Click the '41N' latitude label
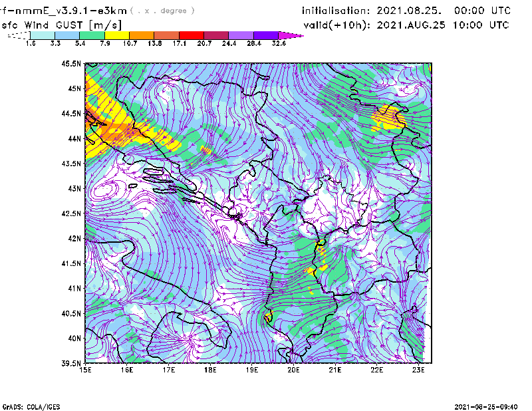Viewport: 532px width, 411px height. 74,289
